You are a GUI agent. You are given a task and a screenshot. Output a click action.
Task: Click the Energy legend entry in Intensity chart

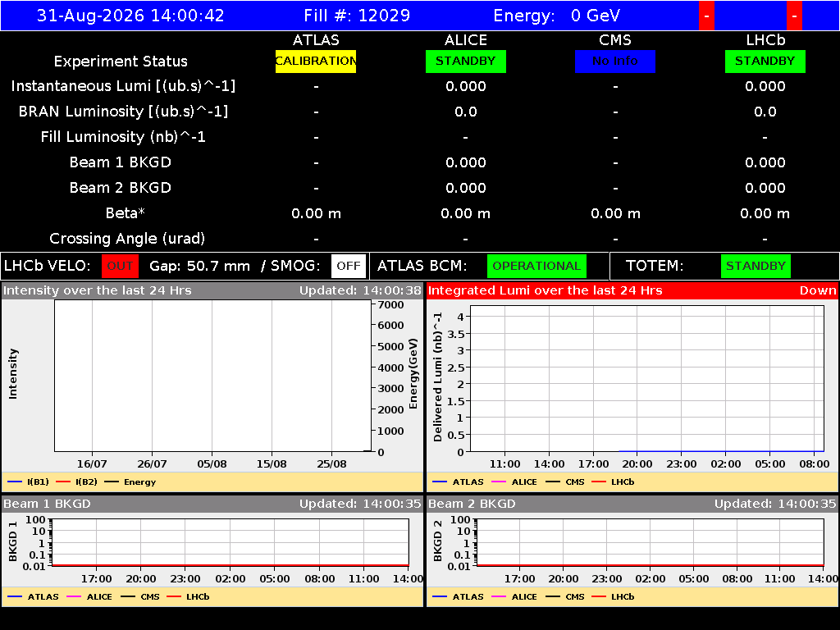(130, 482)
